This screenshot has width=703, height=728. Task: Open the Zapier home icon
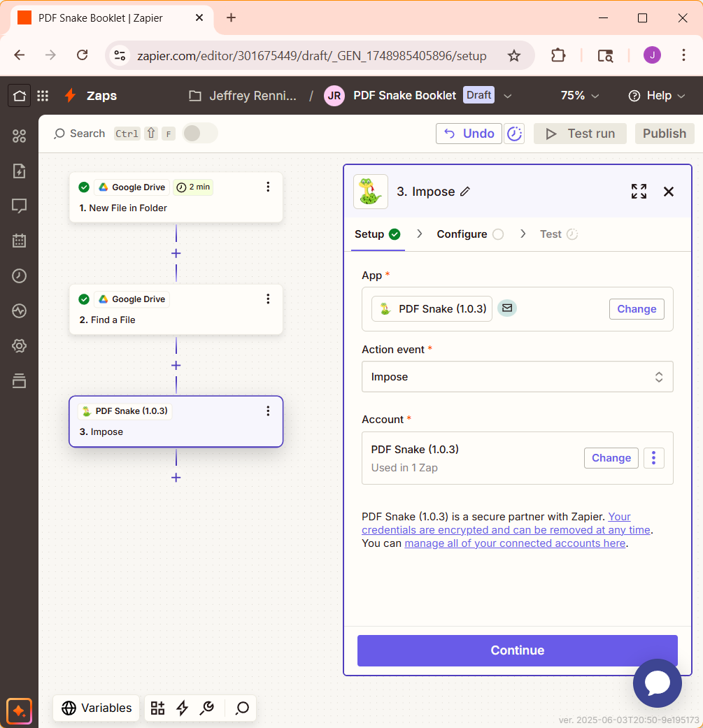pyautogui.click(x=19, y=96)
